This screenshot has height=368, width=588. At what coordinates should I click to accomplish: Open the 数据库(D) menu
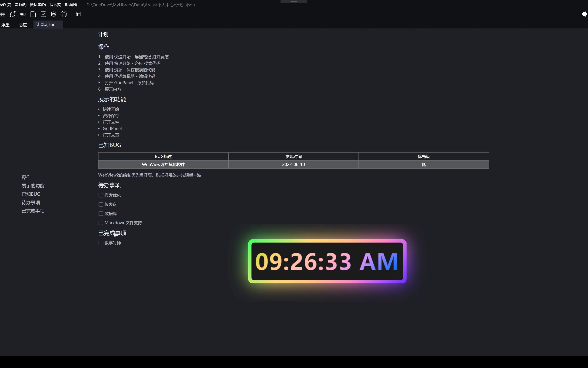coord(38,5)
